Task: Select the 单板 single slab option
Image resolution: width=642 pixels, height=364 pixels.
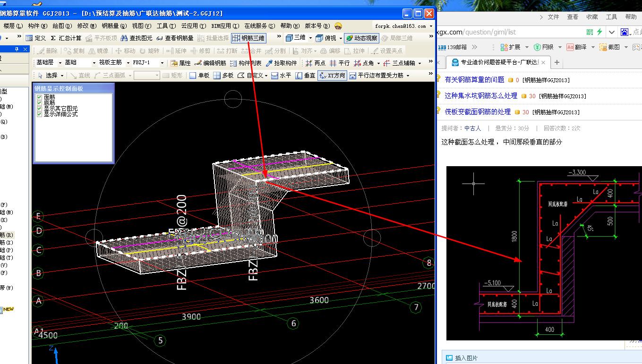Action: coord(199,75)
